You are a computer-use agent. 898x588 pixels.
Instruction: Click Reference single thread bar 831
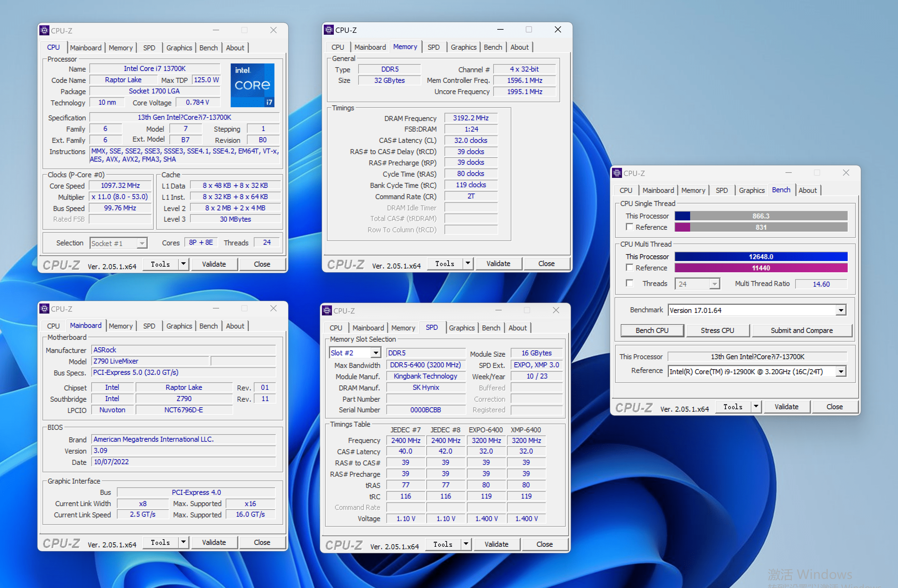761,227
